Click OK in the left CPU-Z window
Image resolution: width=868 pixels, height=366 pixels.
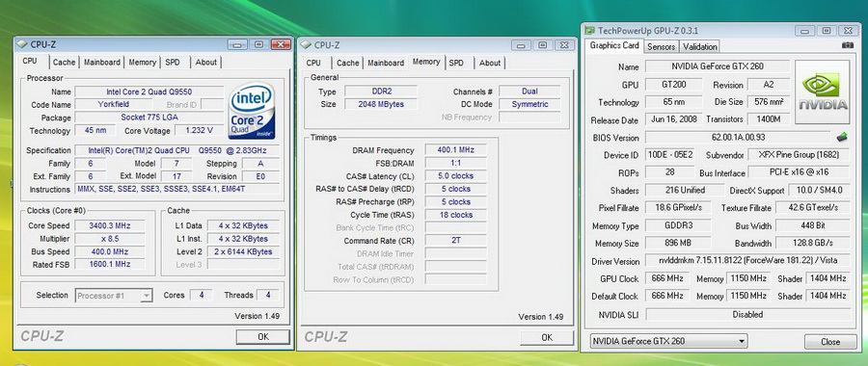263,337
